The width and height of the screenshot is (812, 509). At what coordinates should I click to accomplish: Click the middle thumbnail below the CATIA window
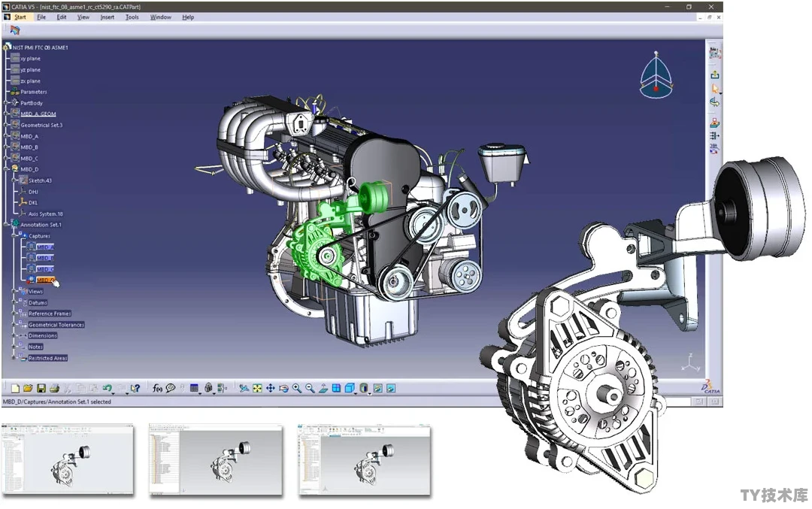coord(216,459)
